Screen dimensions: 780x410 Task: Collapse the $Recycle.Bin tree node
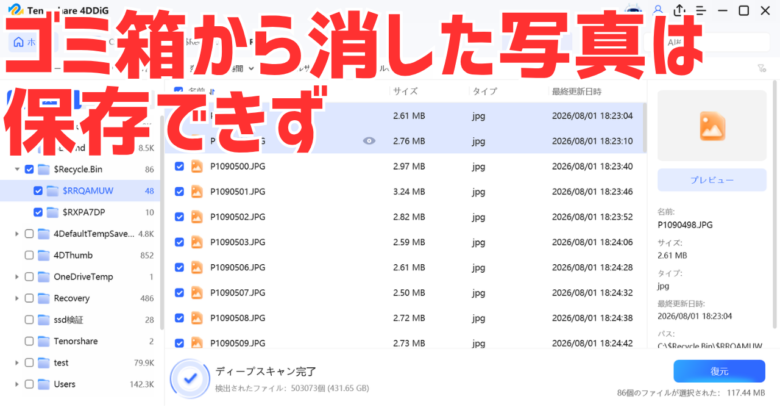pyautogui.click(x=17, y=169)
